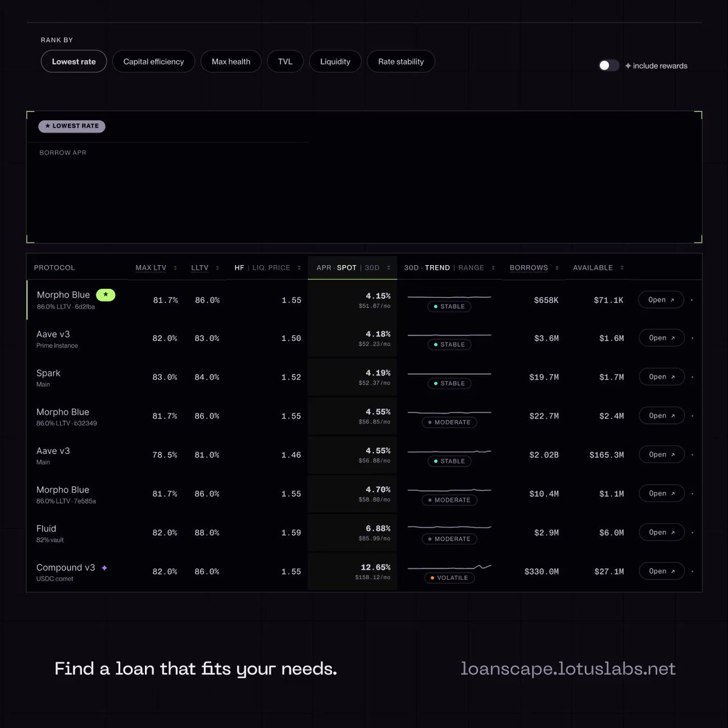This screenshot has width=728, height=728.
Task: Click the $165.3M available value
Action: [x=607, y=454]
